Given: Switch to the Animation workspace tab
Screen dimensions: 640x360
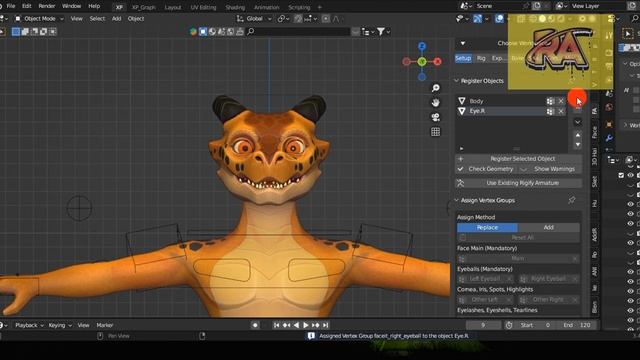Looking at the screenshot, I should pos(267,7).
